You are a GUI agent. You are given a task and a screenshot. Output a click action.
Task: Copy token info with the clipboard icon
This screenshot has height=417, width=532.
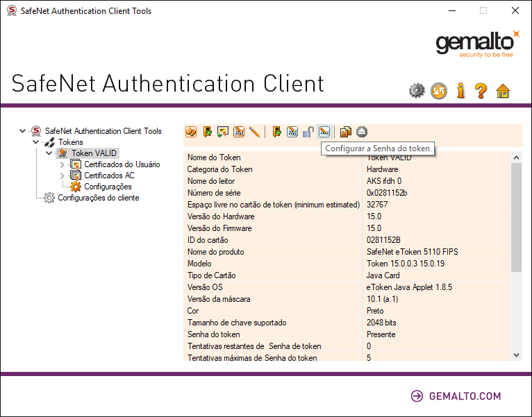346,132
